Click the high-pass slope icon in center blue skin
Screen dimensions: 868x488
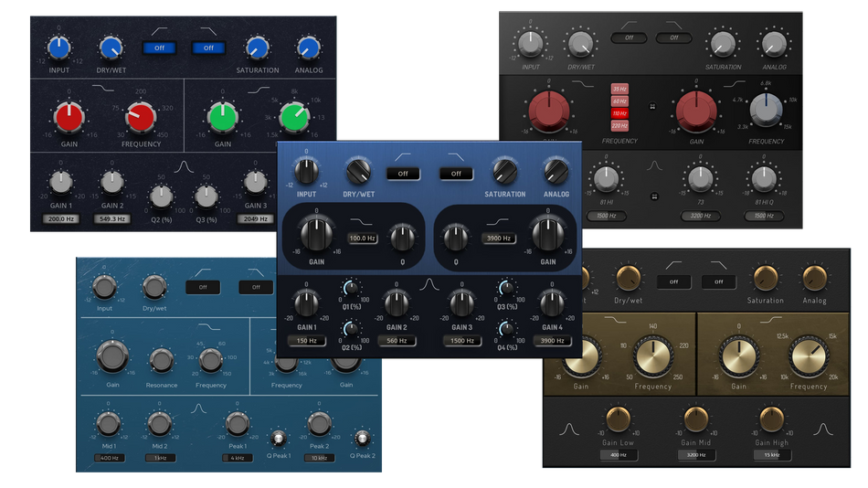[x=403, y=157]
